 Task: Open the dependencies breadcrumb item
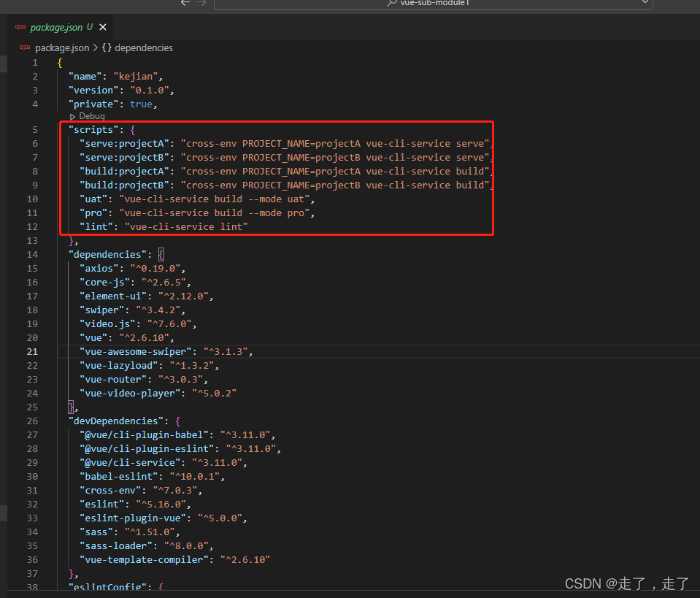click(144, 47)
